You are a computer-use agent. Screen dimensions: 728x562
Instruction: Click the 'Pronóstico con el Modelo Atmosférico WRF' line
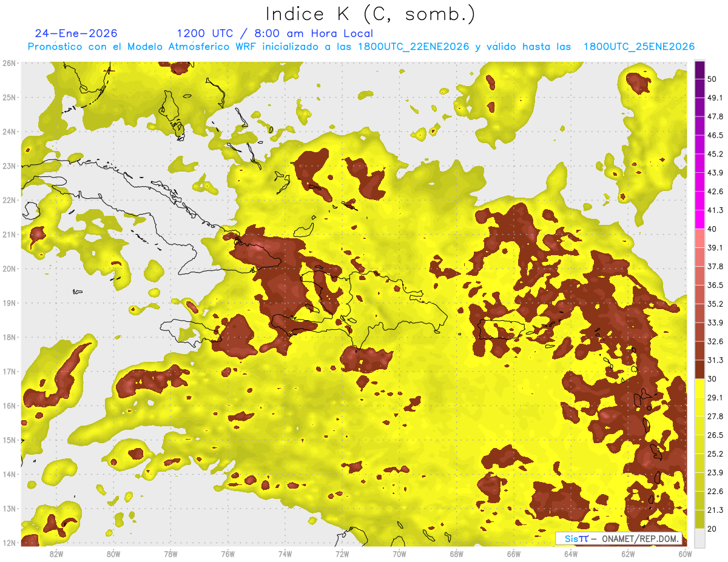tap(361, 47)
